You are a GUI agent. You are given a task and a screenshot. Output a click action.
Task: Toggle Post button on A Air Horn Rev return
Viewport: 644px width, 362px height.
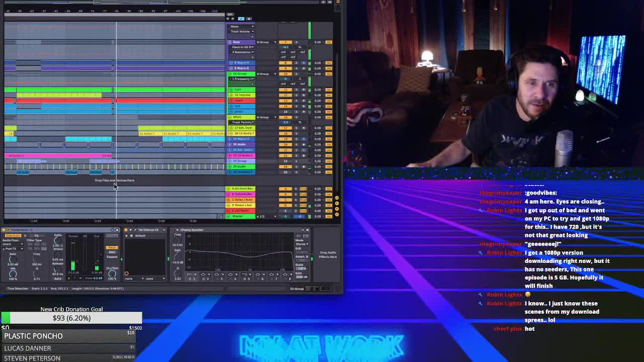point(303,189)
